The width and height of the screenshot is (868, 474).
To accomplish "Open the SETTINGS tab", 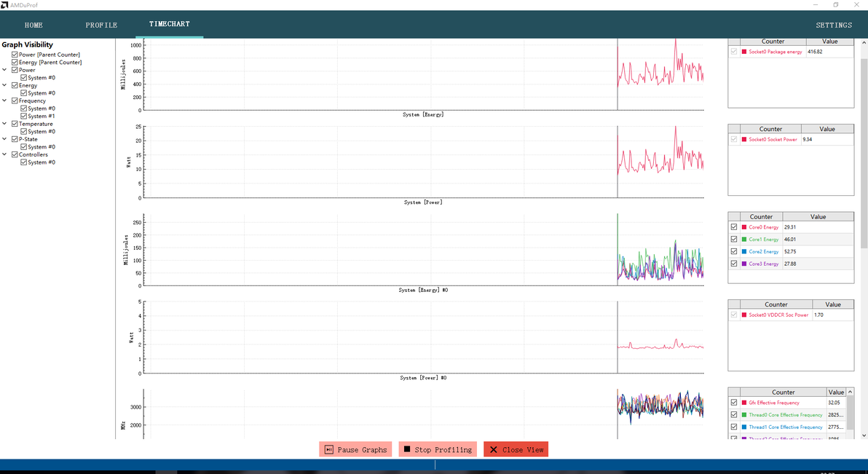I will tap(834, 25).
